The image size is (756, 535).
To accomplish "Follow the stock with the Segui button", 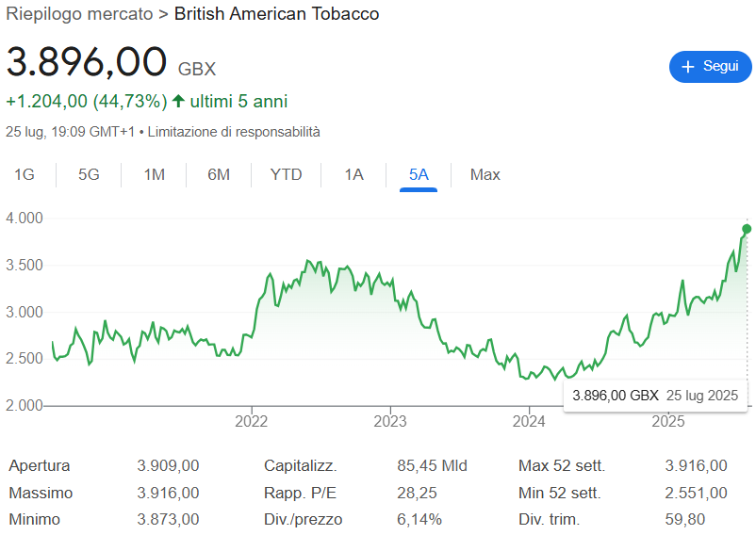I will point(710,67).
